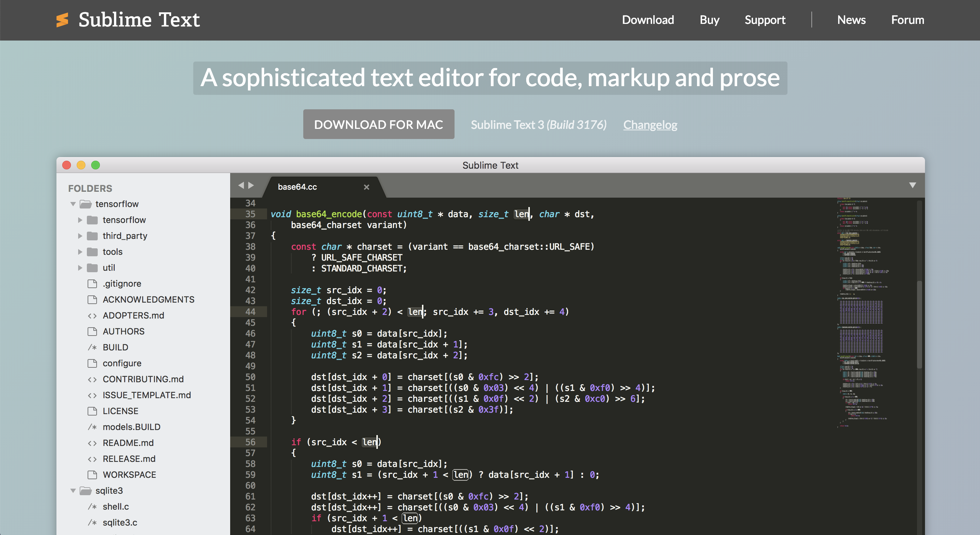Expand the util folder
This screenshot has height=535, width=980.
point(80,268)
